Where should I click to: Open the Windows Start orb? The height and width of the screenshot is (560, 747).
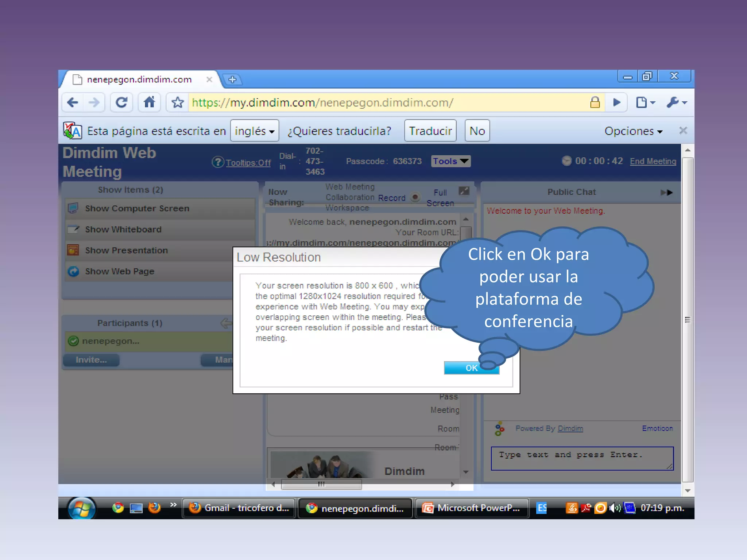81,508
